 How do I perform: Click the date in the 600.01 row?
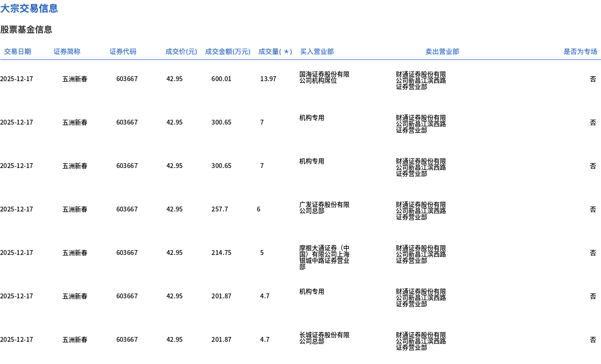tap(16, 79)
